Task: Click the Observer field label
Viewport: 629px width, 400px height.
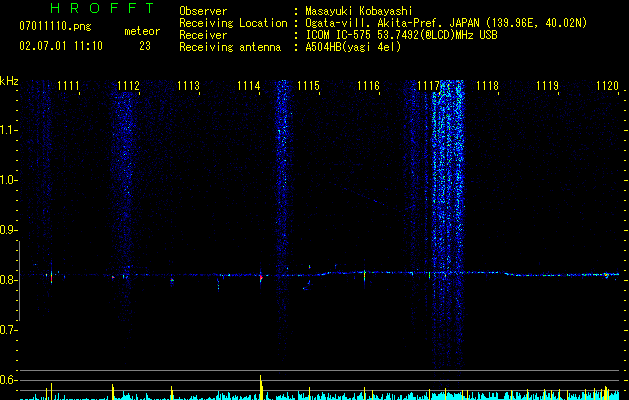Action: [203, 11]
